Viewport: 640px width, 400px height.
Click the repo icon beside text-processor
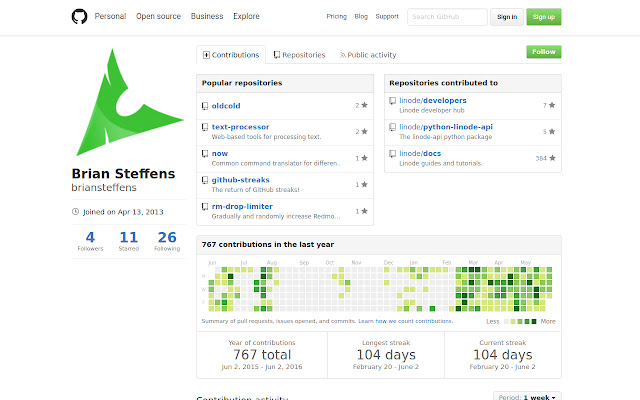pos(205,127)
